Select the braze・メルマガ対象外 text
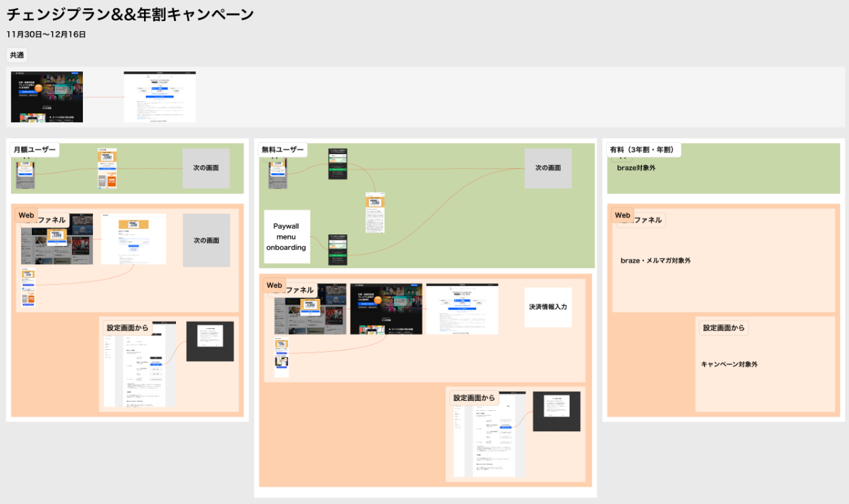The width and height of the screenshot is (849, 504). (x=655, y=261)
